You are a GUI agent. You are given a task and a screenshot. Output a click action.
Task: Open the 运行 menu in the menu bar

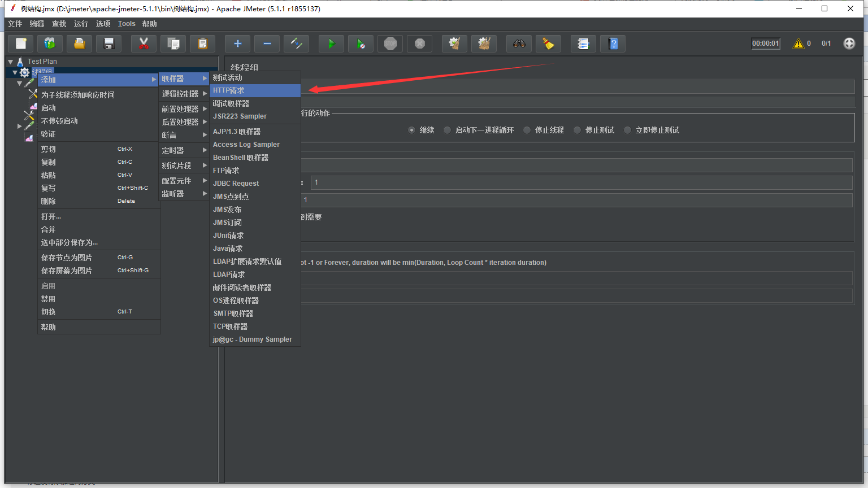81,24
